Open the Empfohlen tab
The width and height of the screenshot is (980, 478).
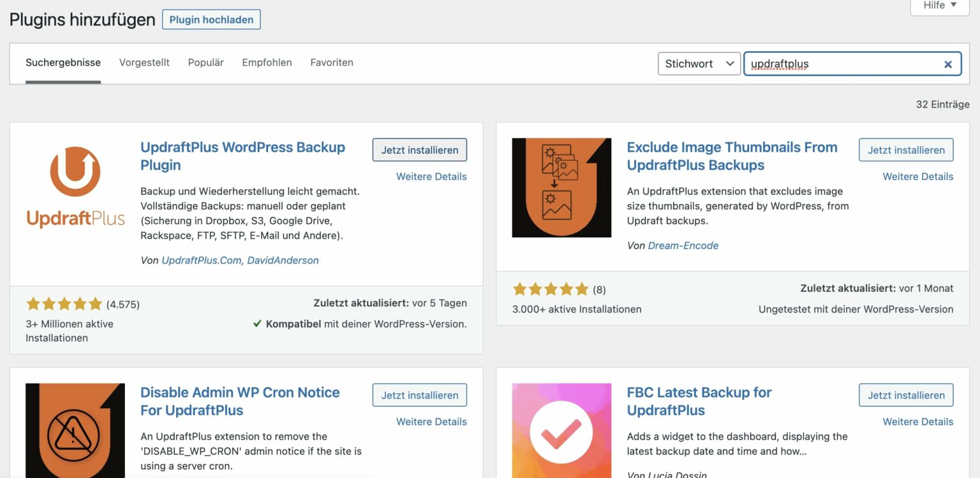coord(267,63)
